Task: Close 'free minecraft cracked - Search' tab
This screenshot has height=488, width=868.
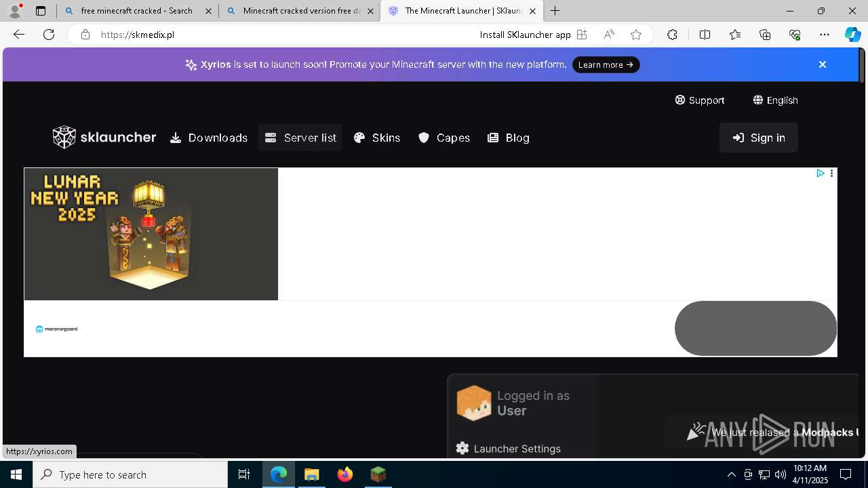Action: pos(208,11)
